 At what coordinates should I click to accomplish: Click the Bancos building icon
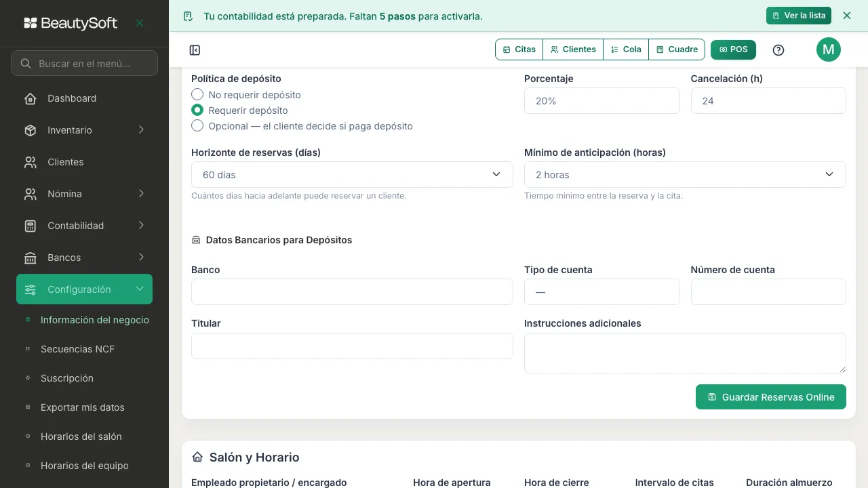(31, 258)
